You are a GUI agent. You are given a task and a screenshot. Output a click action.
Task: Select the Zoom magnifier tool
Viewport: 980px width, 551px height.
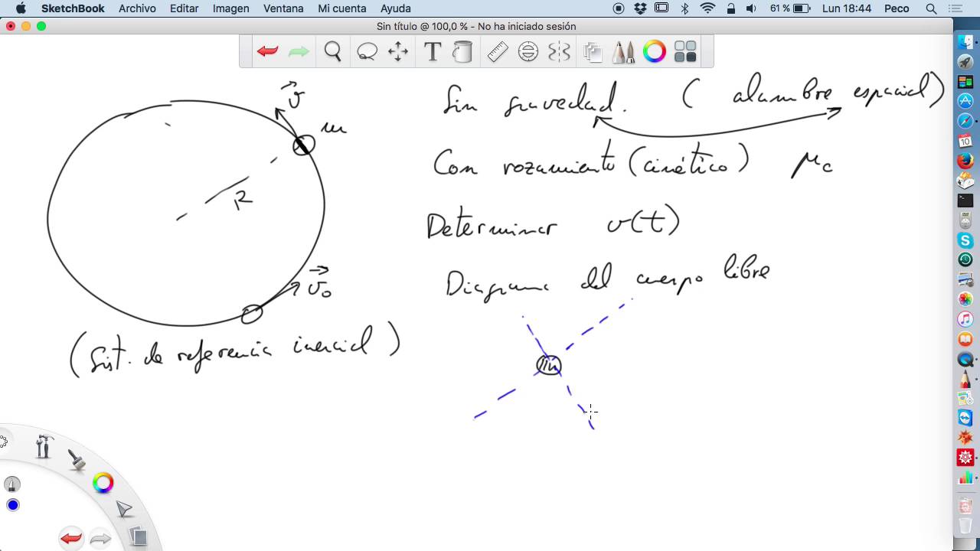pos(333,52)
